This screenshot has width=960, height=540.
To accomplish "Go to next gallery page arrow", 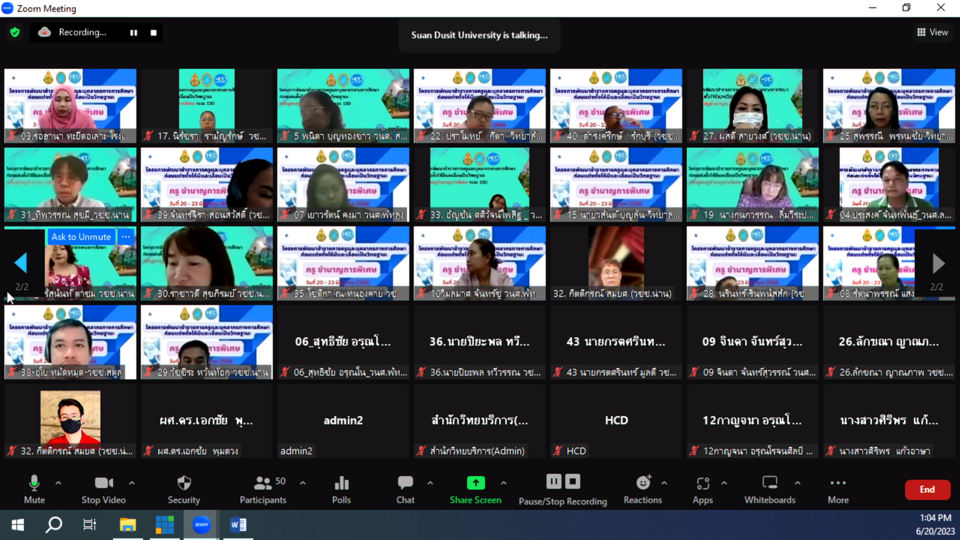I will 937,263.
